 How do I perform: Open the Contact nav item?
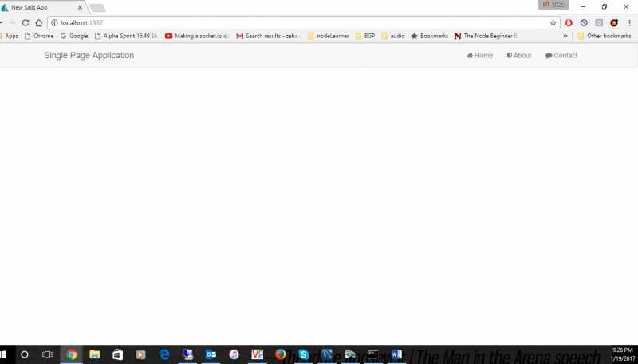click(x=561, y=56)
